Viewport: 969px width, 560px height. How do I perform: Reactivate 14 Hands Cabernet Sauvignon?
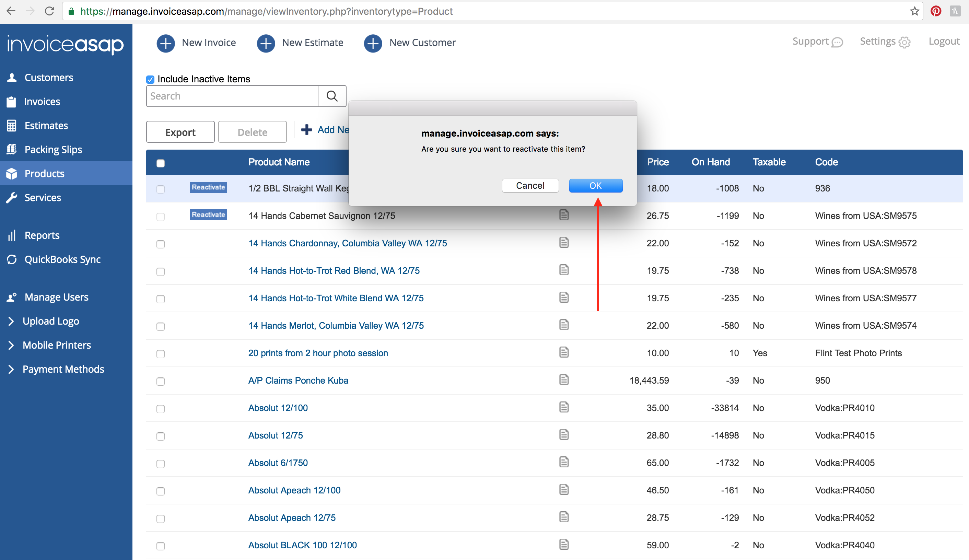click(x=208, y=214)
